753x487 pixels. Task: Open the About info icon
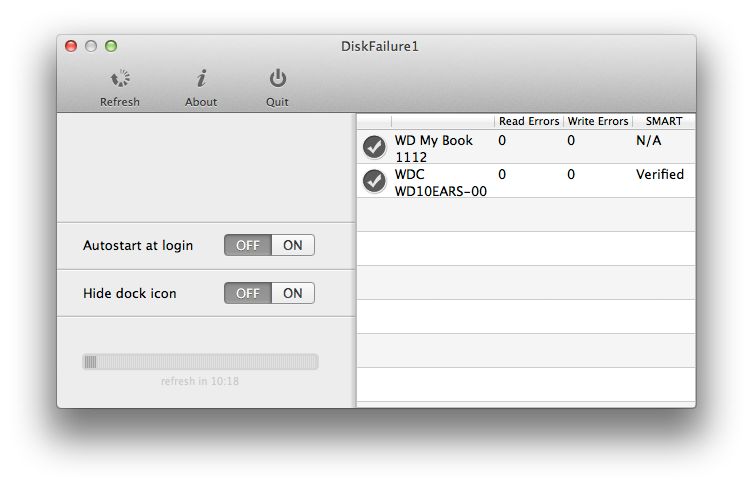(201, 79)
